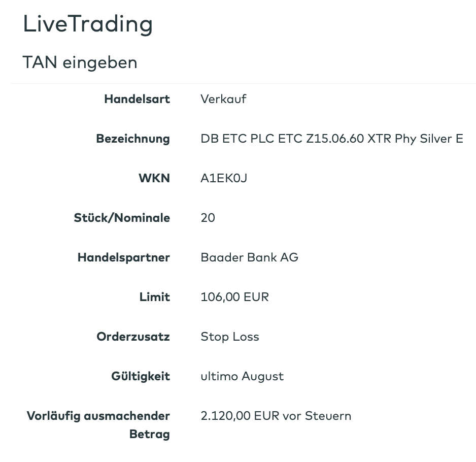The image size is (476, 462).
Task: Click the WKN label
Action: coord(154,178)
